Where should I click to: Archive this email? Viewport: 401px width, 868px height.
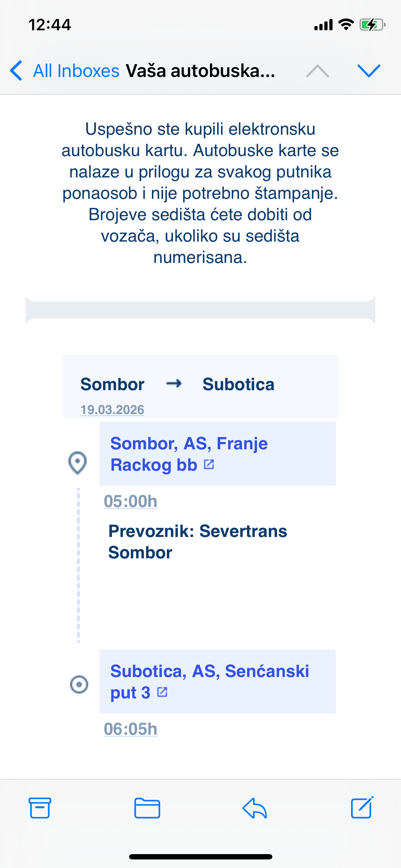pos(40,808)
